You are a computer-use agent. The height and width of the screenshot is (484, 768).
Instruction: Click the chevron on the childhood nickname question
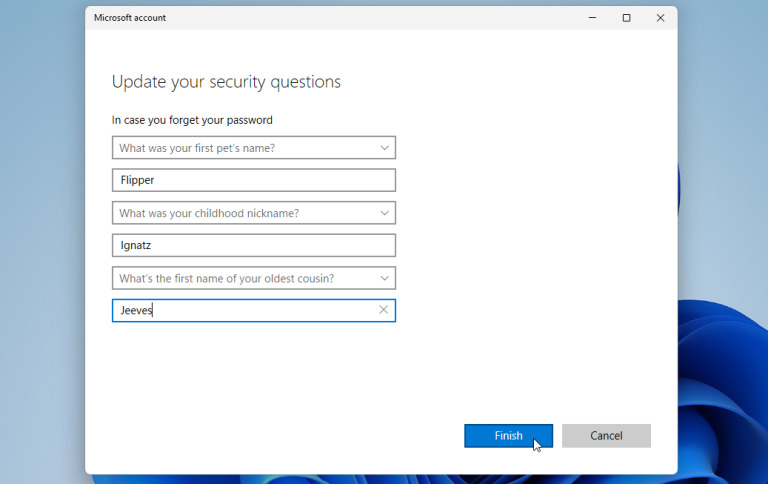point(384,213)
